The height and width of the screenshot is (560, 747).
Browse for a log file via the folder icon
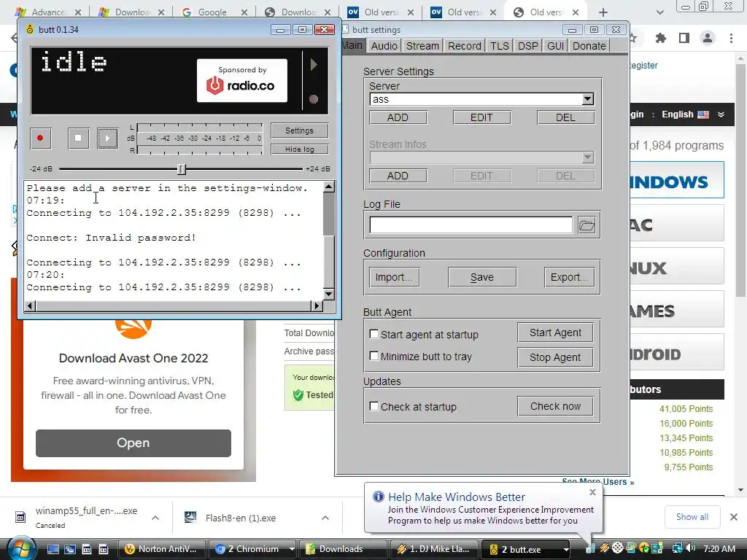[587, 225]
